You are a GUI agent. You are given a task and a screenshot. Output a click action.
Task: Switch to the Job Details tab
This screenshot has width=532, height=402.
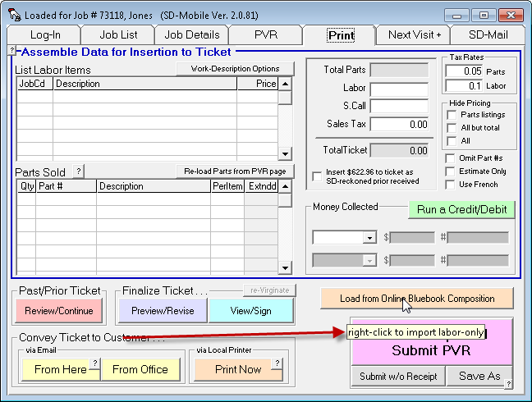[192, 35]
